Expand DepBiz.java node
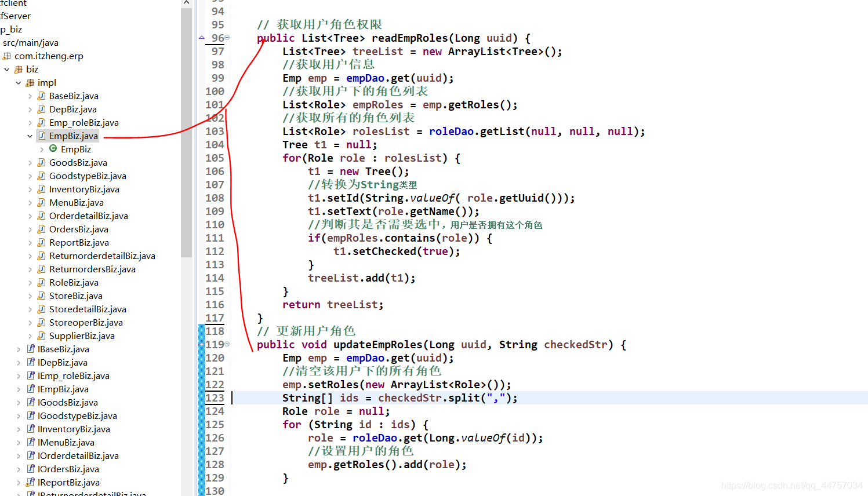Screen dimensions: 868x496 tap(30, 110)
